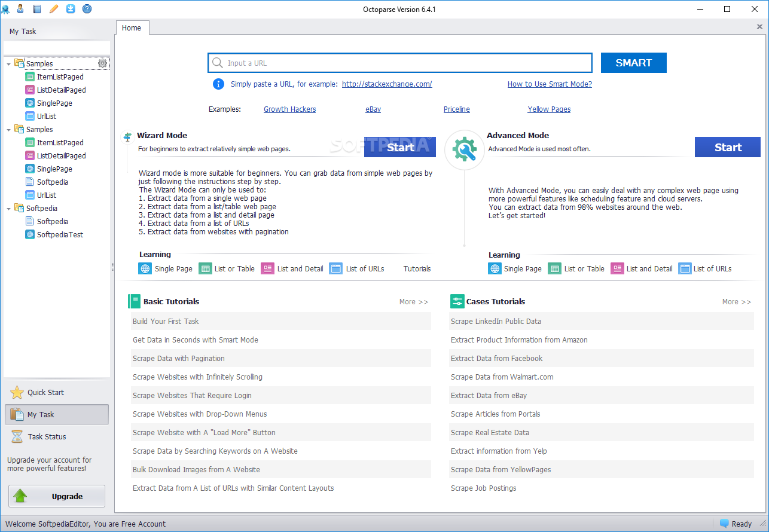Start Wizard Mode
The image size is (769, 532).
[400, 147]
